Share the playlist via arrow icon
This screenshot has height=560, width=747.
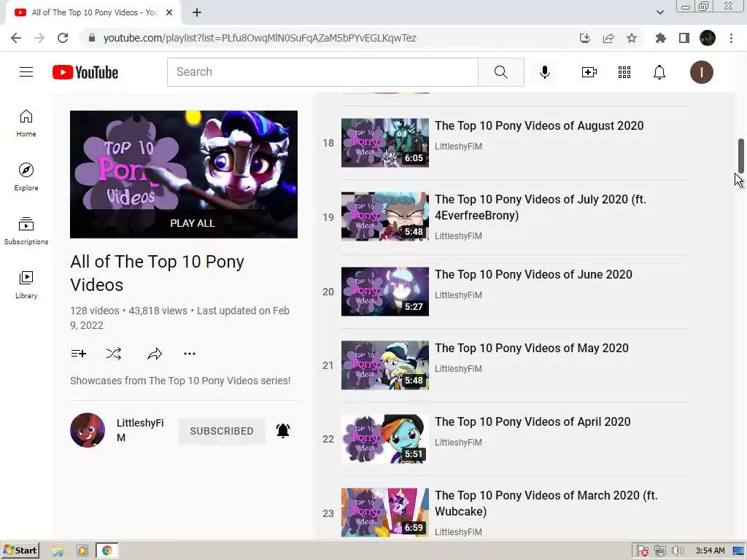tap(155, 354)
